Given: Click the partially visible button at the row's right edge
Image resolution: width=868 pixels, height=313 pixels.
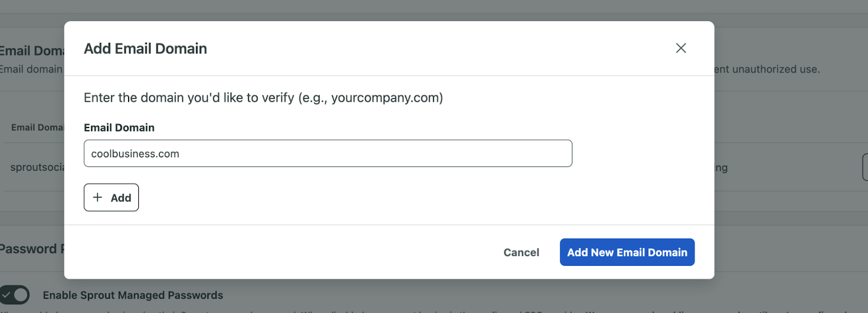Looking at the screenshot, I should coord(865,167).
